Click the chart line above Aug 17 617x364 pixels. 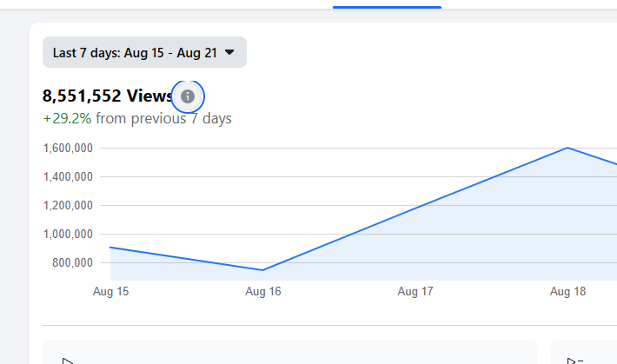pyautogui.click(x=415, y=208)
